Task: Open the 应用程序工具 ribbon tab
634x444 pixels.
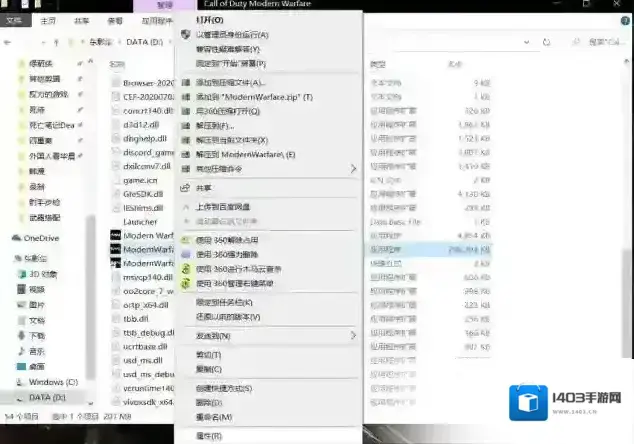Action: tap(157, 21)
